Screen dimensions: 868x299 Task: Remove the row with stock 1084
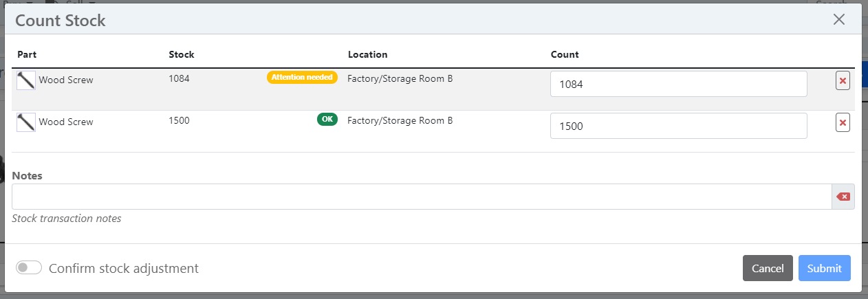coord(843,80)
